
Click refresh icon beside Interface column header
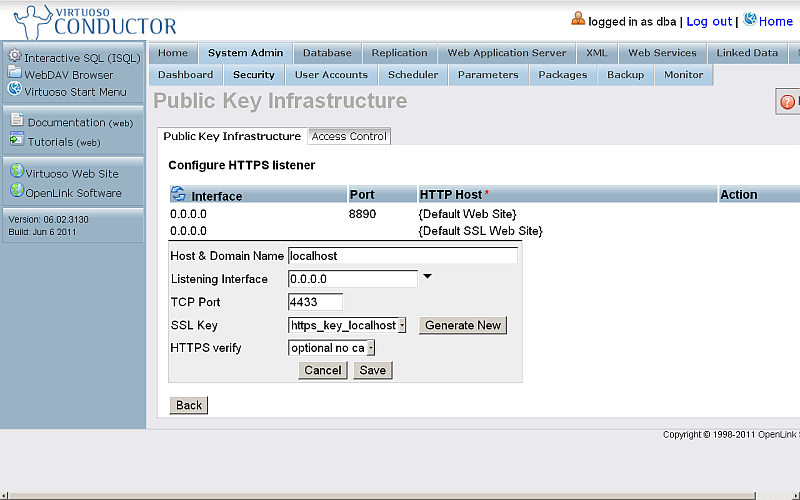(x=178, y=195)
